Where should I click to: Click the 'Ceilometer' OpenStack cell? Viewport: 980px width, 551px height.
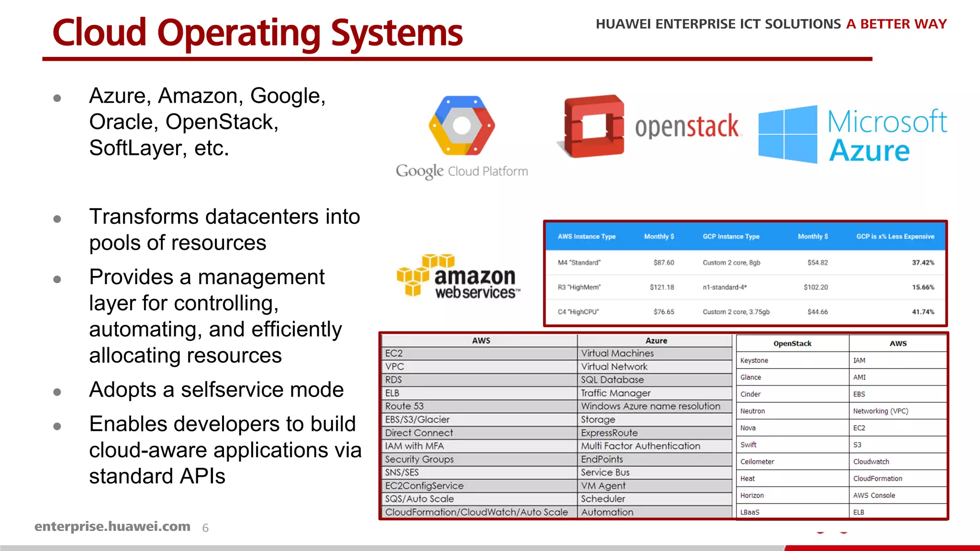coord(793,462)
